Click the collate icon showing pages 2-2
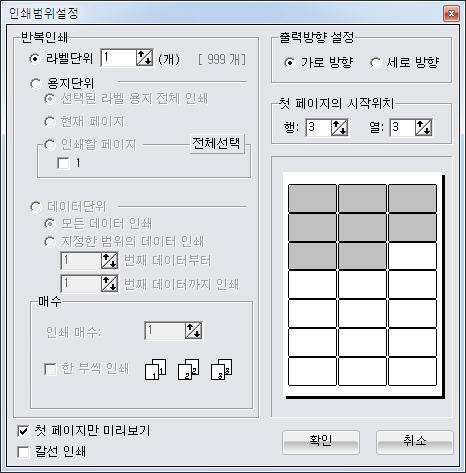Image resolution: width=466 pixels, height=473 pixels. pyautogui.click(x=189, y=369)
